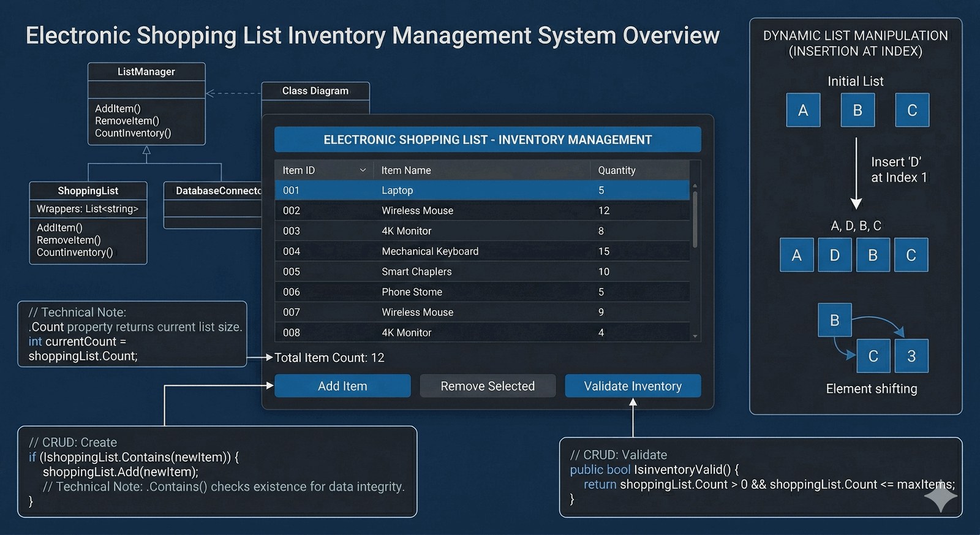Select the Class Diagram tab label
Image resolution: width=980 pixels, height=535 pixels.
pyautogui.click(x=315, y=91)
